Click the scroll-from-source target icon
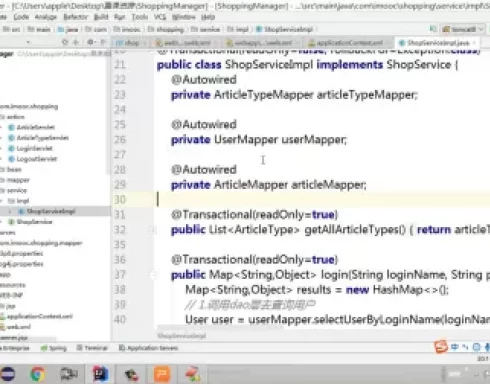The image size is (490, 384). [x=65, y=42]
